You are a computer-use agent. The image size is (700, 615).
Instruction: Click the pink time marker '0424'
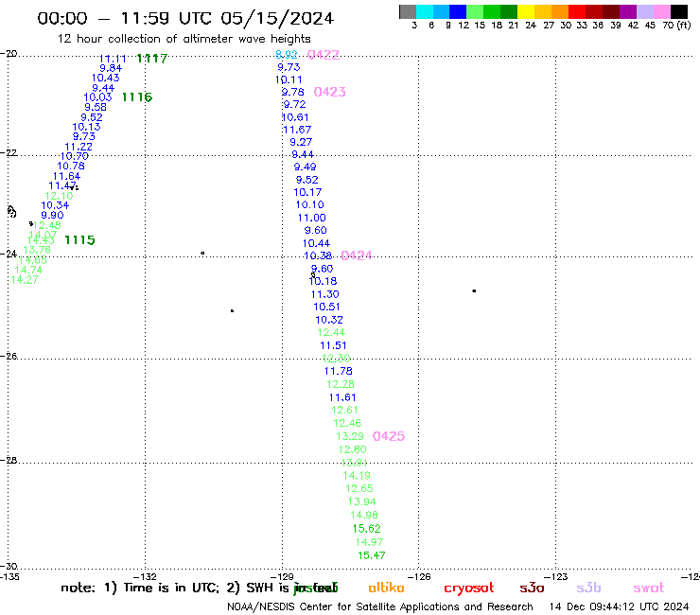click(x=357, y=255)
